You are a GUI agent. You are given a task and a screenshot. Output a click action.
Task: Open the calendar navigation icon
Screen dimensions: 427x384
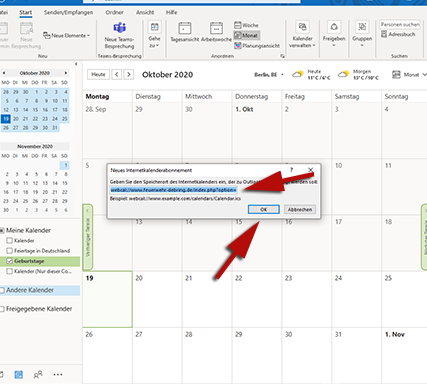19,375
